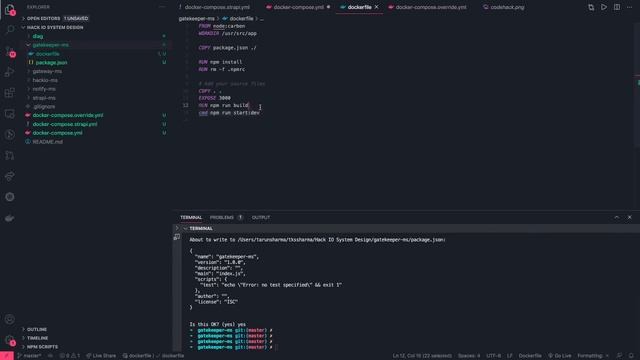
Task: Click the Ln 12, Col cursor position indicator
Action: click(x=422, y=356)
